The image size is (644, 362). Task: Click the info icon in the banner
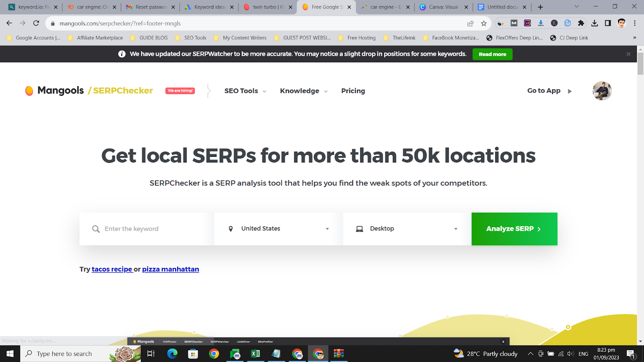pos(122,54)
